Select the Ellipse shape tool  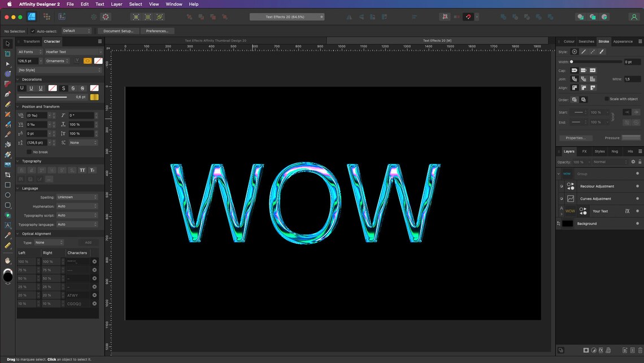click(x=7, y=195)
